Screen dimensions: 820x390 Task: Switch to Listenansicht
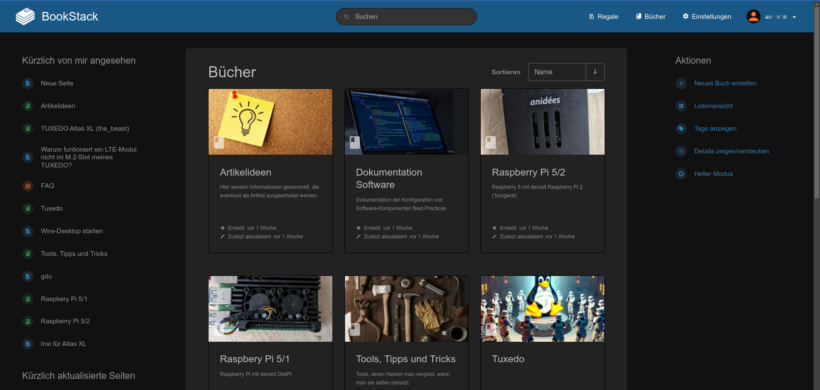pos(713,106)
